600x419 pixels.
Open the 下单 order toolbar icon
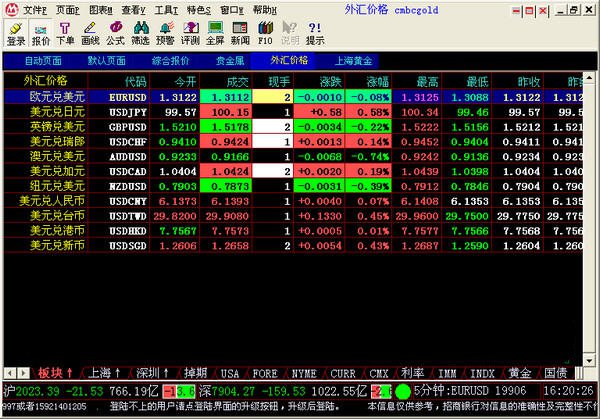tap(65, 34)
